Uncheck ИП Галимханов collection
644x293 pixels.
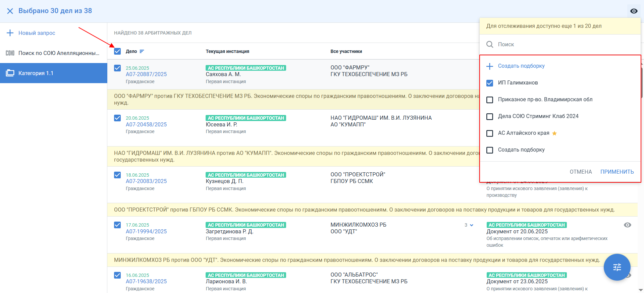point(490,83)
